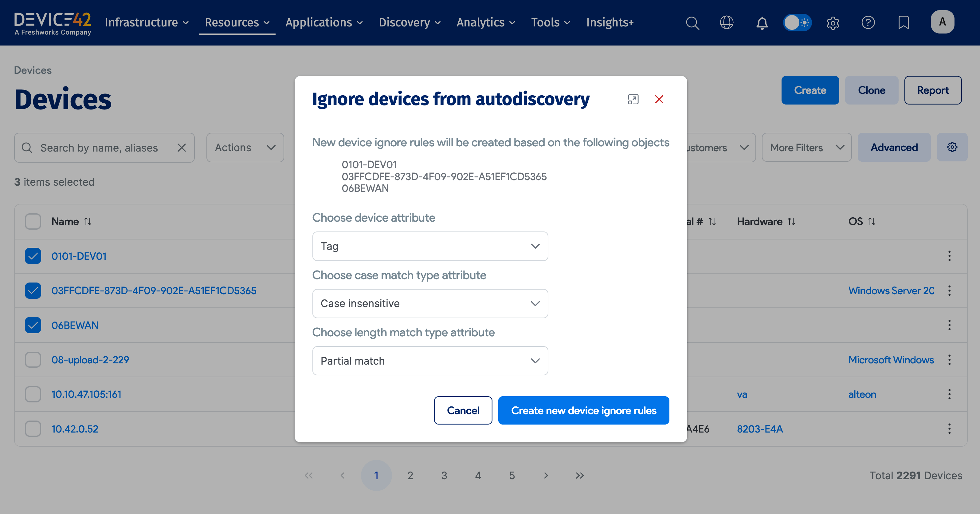The height and width of the screenshot is (514, 980).
Task: Open the Partial match length dropdown
Action: [x=430, y=361]
